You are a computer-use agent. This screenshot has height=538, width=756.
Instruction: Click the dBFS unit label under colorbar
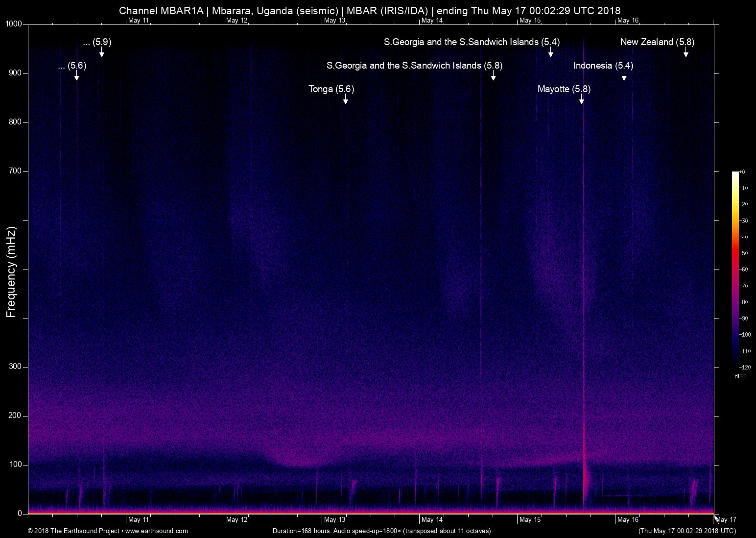740,376
